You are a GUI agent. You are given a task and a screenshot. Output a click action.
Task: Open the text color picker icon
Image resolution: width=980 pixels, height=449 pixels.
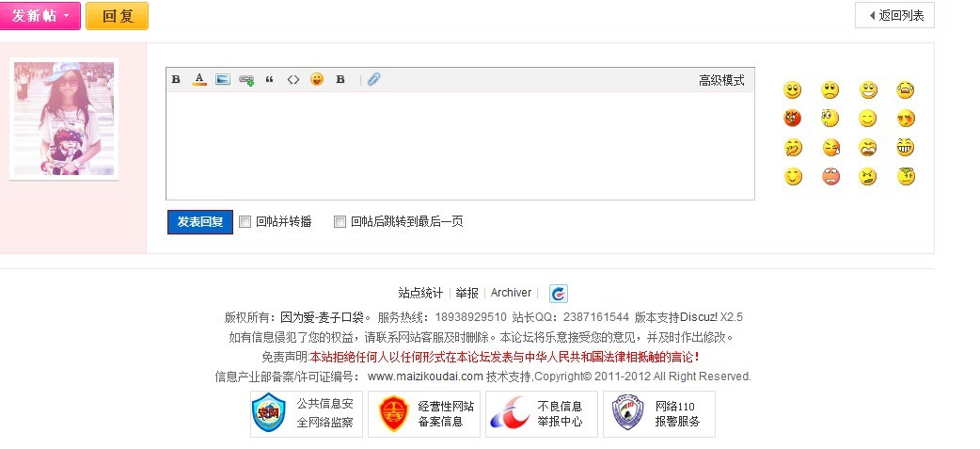(x=199, y=79)
